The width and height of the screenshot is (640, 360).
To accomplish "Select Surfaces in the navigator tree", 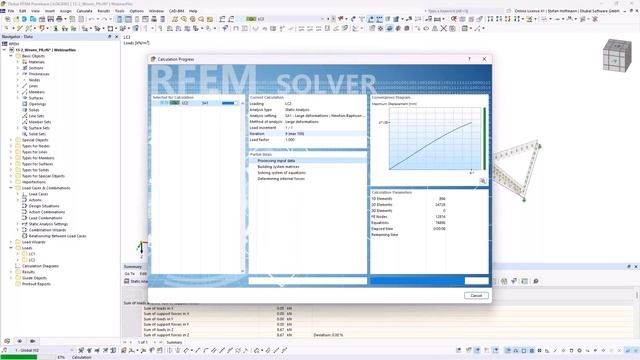I will click(36, 98).
